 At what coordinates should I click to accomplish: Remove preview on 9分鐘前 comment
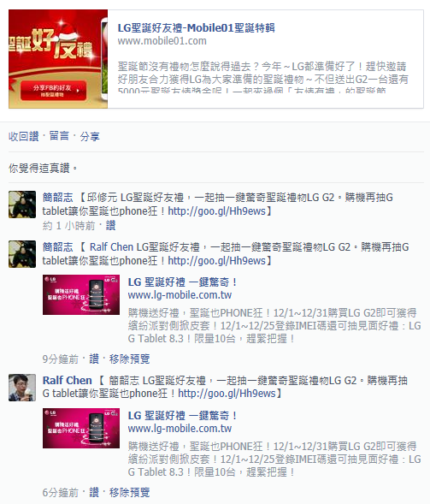129,359
